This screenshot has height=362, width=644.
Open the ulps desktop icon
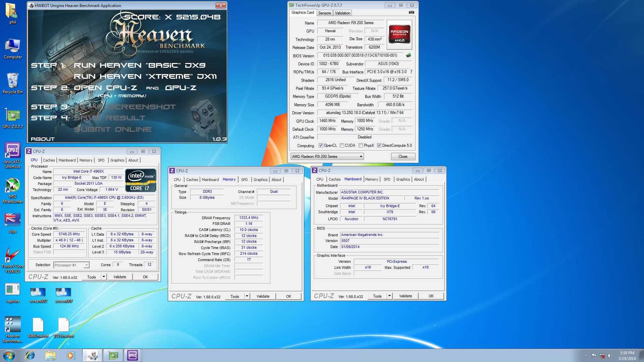tap(13, 223)
